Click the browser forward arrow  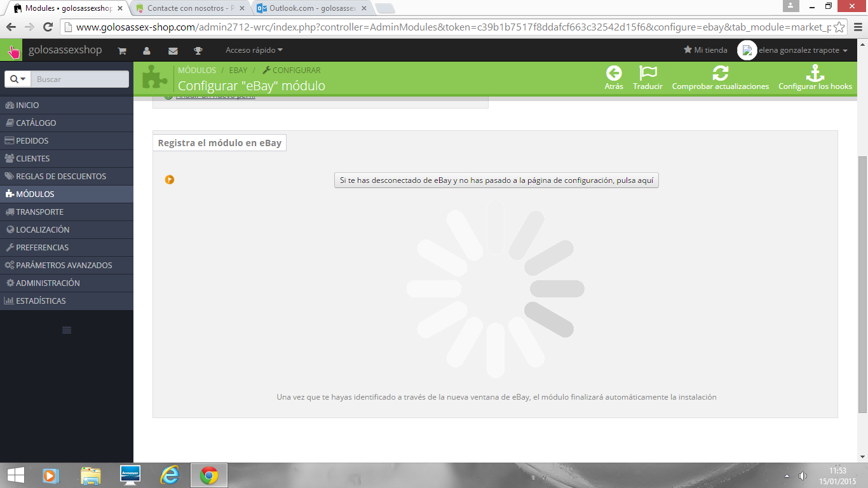29,27
